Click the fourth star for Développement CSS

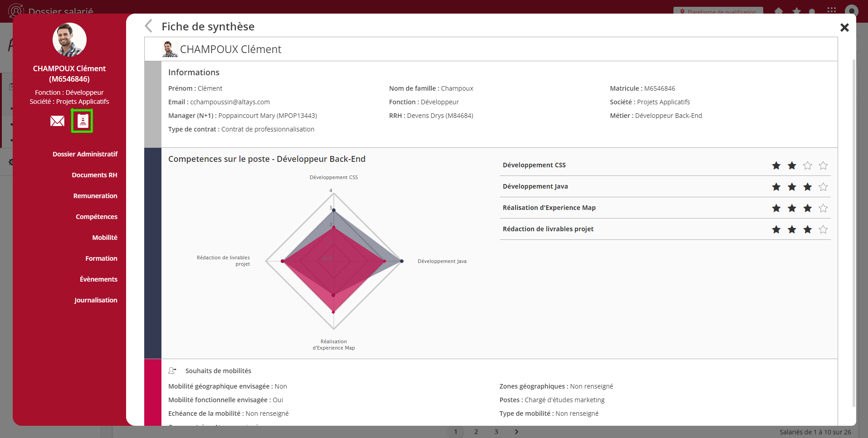point(823,165)
